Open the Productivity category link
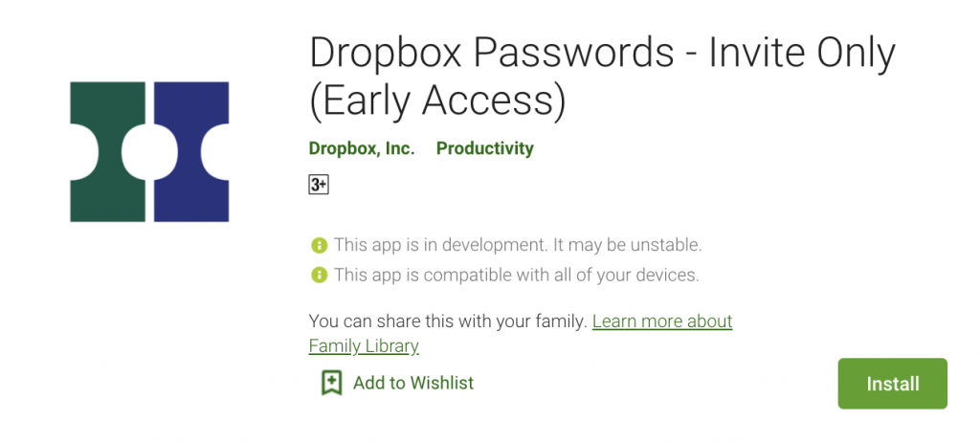 pyautogui.click(x=485, y=148)
